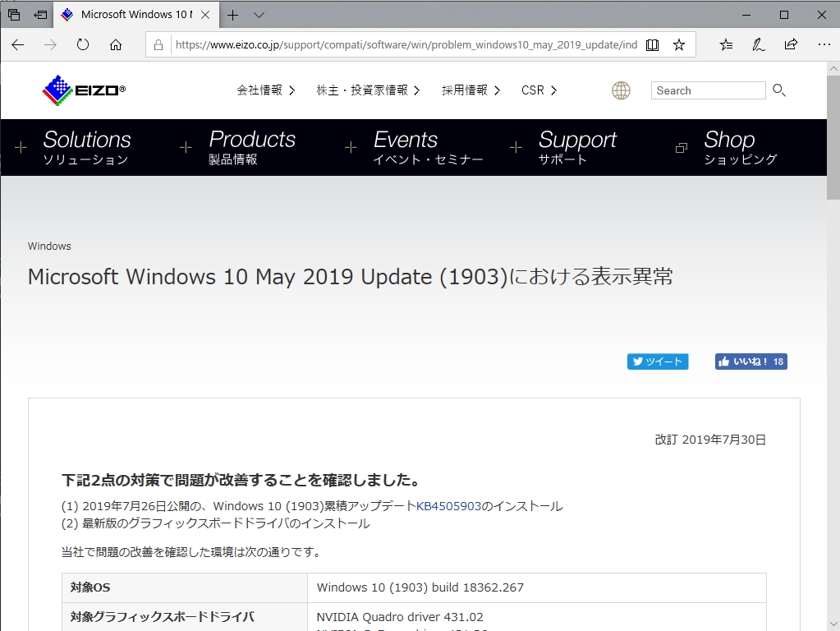Click the forward navigation arrow

pyautogui.click(x=50, y=44)
